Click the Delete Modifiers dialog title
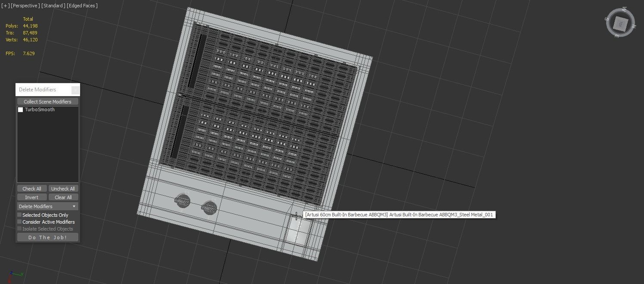Screen dimensions: 644x284 tap(37, 90)
